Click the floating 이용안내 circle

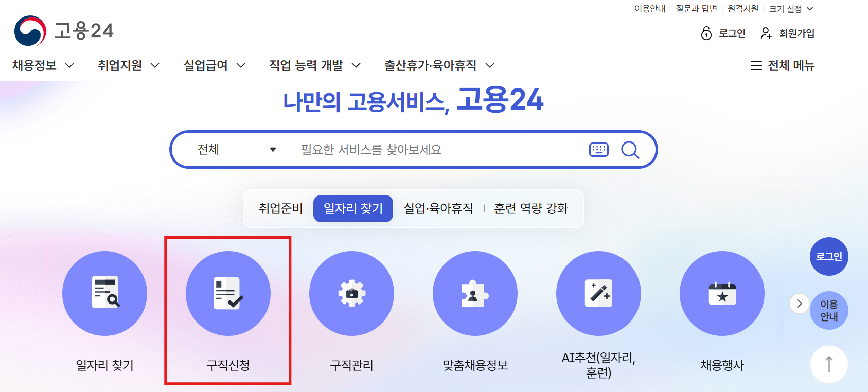(829, 311)
